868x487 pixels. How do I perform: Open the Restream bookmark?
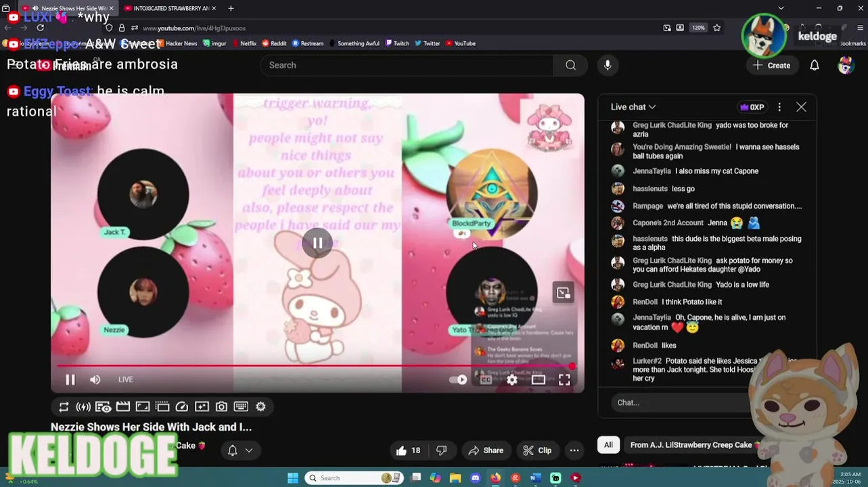pos(308,43)
